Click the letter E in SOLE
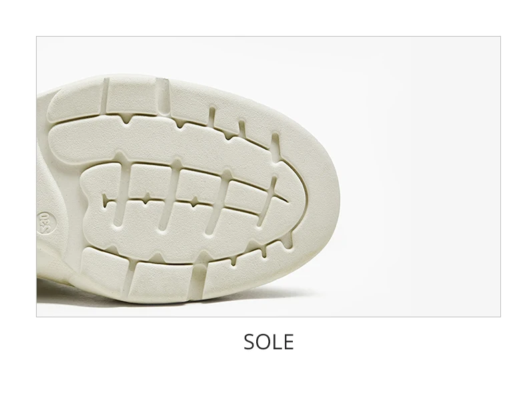The height and width of the screenshot is (420, 527). pos(288,342)
